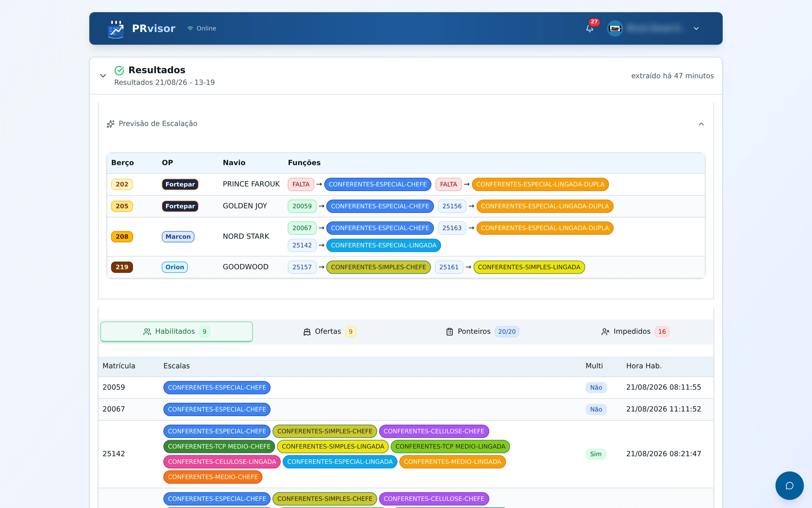Click the Matrícula column header
Viewport: 812px width, 508px height.
[119, 366]
